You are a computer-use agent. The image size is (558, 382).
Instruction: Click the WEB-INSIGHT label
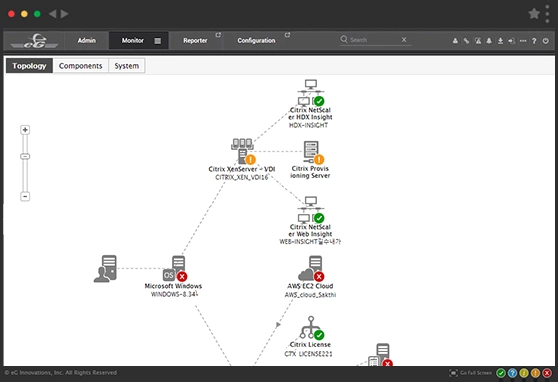pos(310,242)
